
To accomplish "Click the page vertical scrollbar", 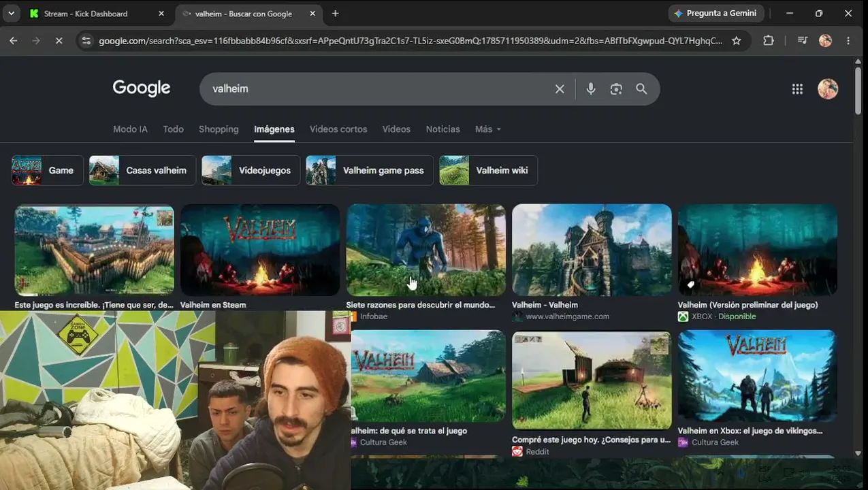I will click(858, 92).
